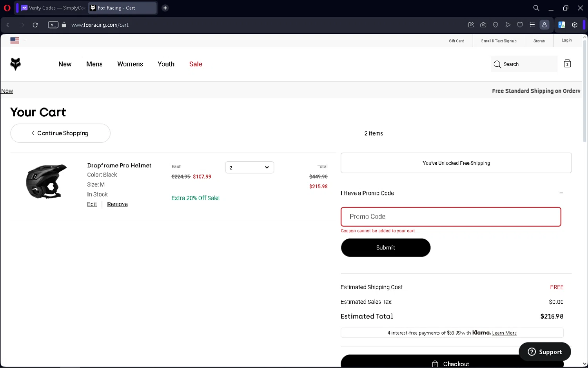Click the FREE shipping cost value
Image resolution: width=588 pixels, height=368 pixels.
point(557,287)
